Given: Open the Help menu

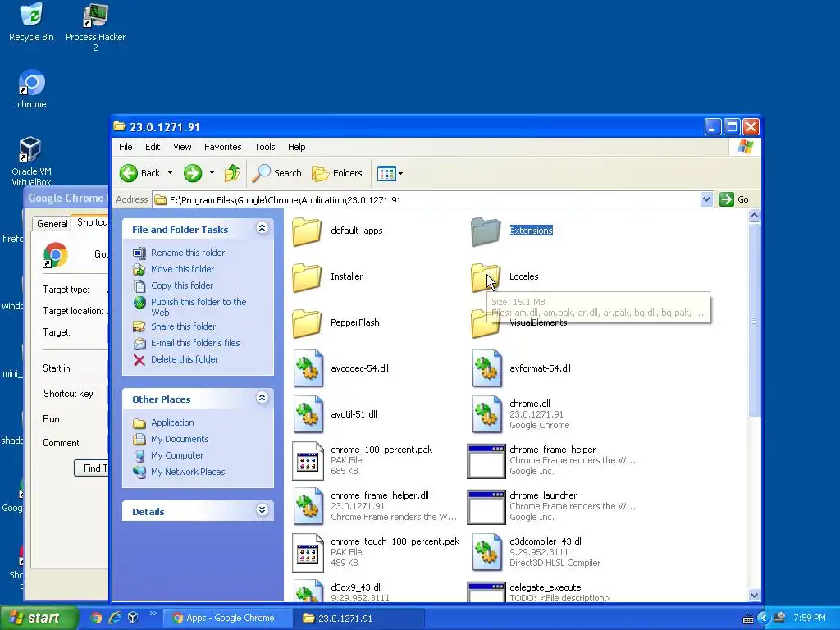Looking at the screenshot, I should pyautogui.click(x=296, y=147).
